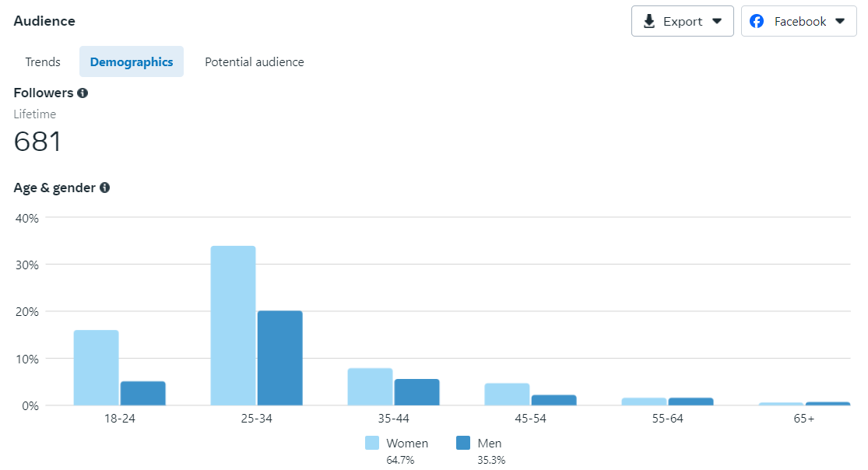This screenshot has height=470, width=868.
Task: Select the Demographics tab
Action: point(132,62)
